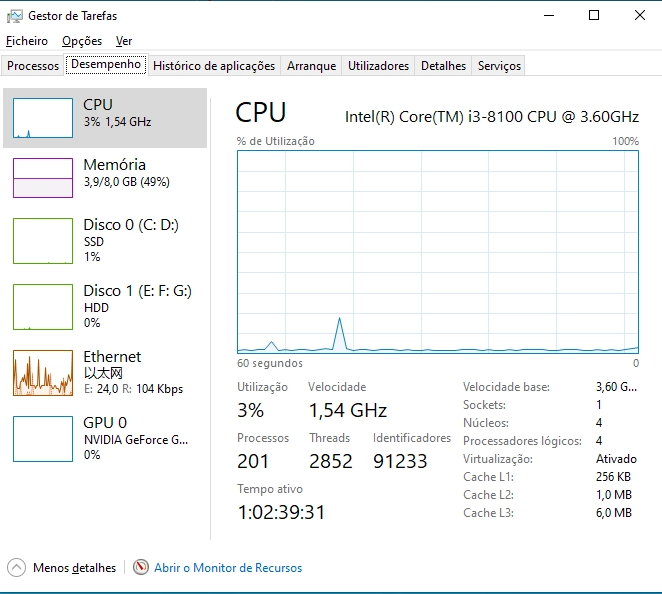The height and width of the screenshot is (594, 662).
Task: Click the CPU label in the sidebar
Action: click(x=98, y=105)
